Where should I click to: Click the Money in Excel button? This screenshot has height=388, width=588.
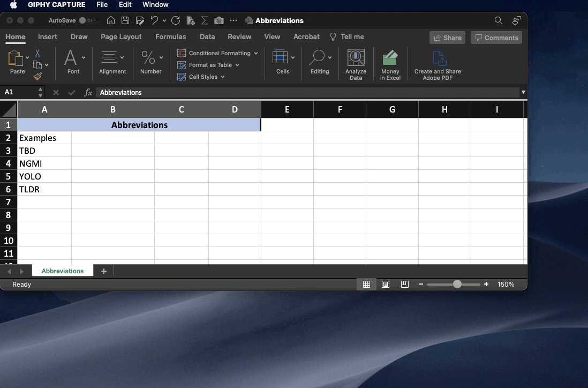[x=390, y=64]
